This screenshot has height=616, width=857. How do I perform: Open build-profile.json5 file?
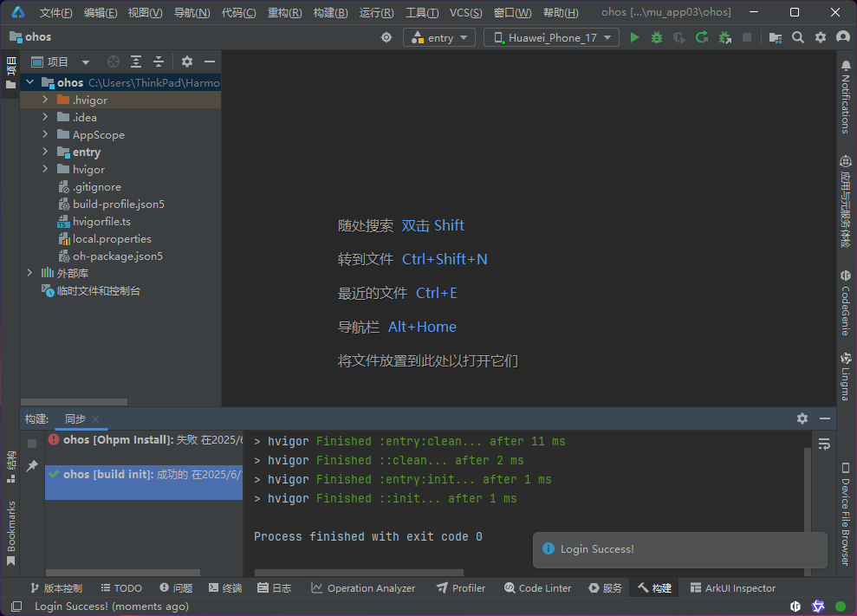click(x=119, y=204)
